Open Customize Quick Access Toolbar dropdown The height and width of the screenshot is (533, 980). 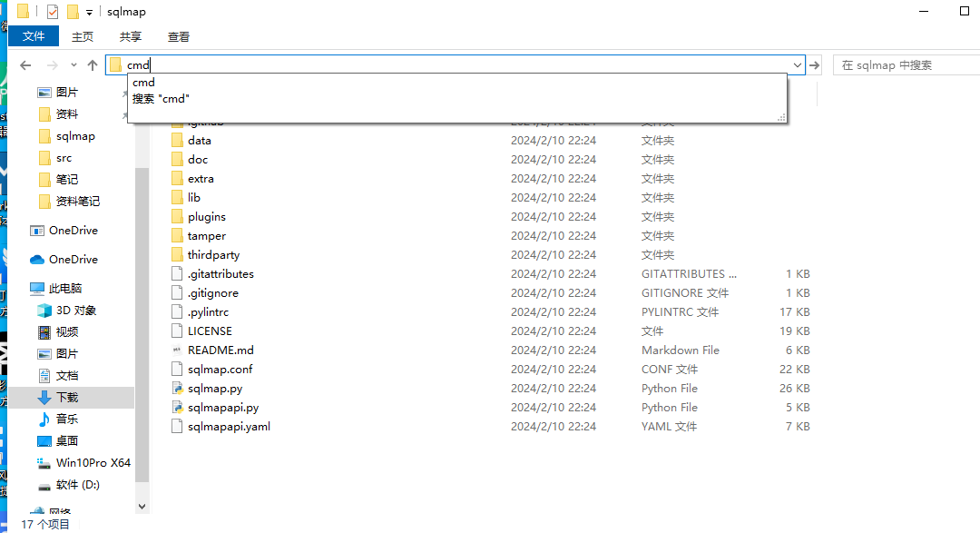pyautogui.click(x=89, y=13)
